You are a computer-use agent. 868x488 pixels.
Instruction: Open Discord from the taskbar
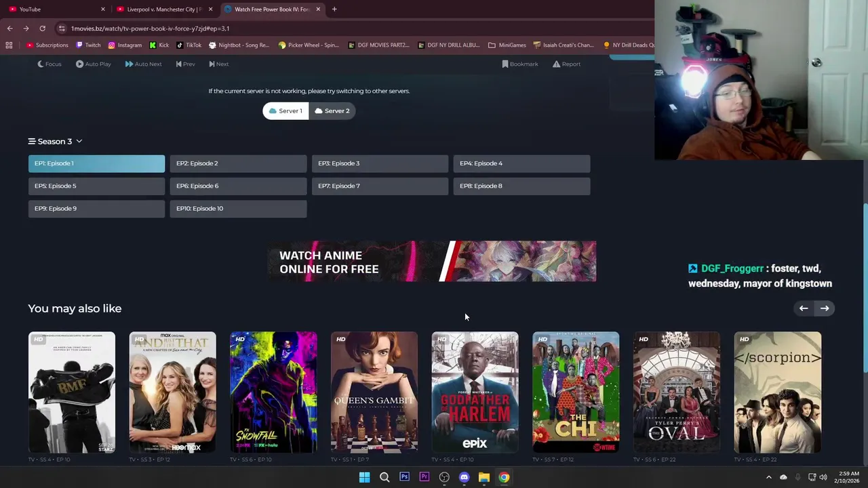coord(464,477)
